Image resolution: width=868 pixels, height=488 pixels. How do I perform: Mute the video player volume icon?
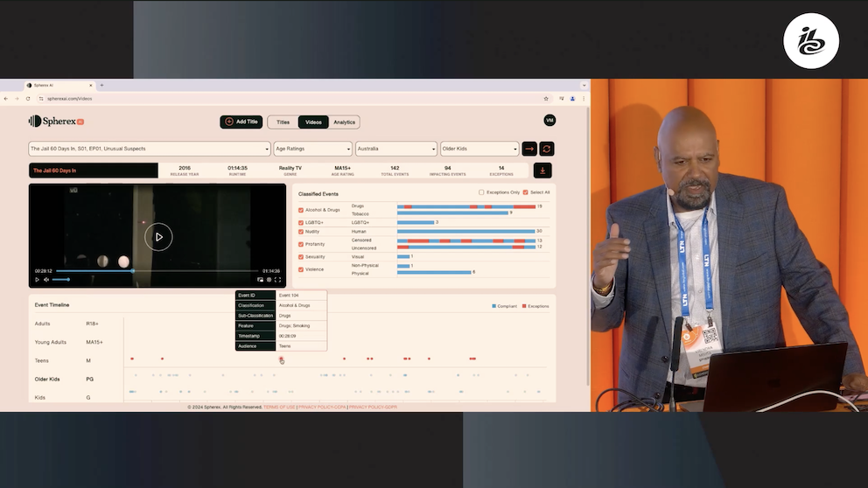point(46,280)
